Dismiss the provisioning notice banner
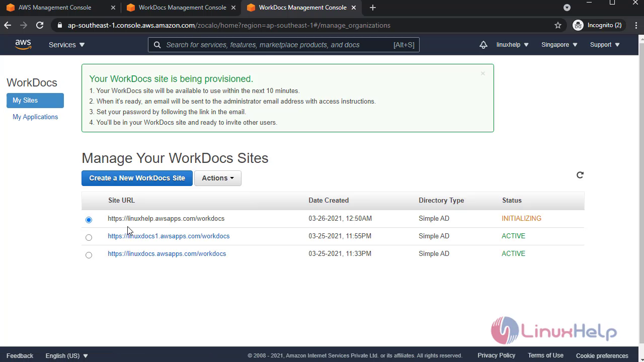 (482, 73)
